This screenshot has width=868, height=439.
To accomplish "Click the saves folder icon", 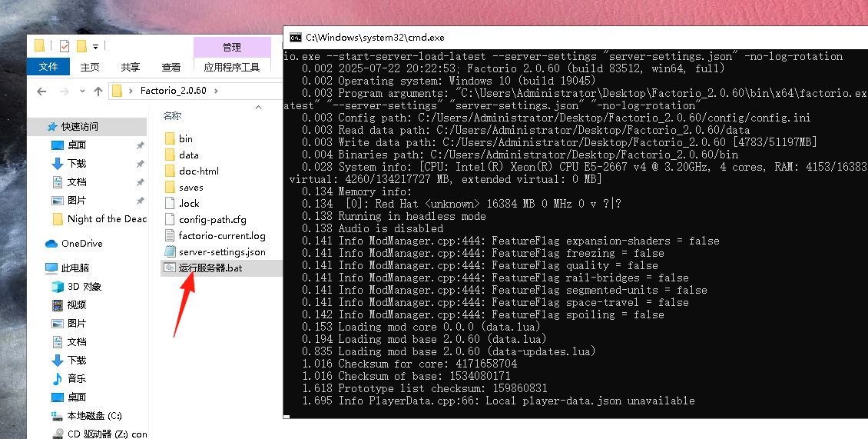I will 170,188.
